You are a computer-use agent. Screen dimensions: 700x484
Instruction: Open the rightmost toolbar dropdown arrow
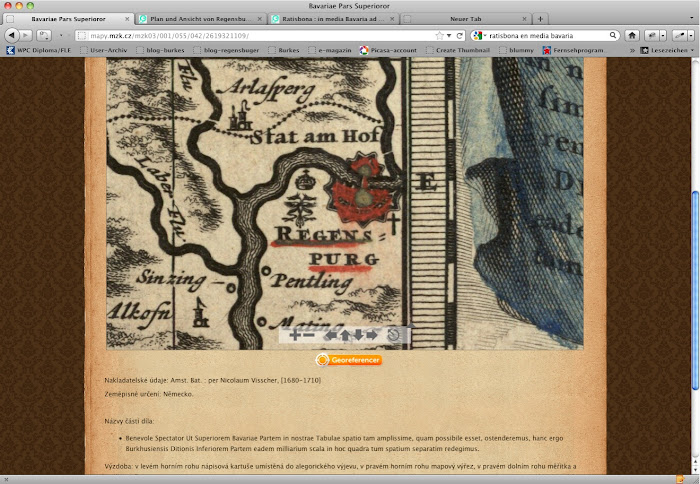click(691, 35)
